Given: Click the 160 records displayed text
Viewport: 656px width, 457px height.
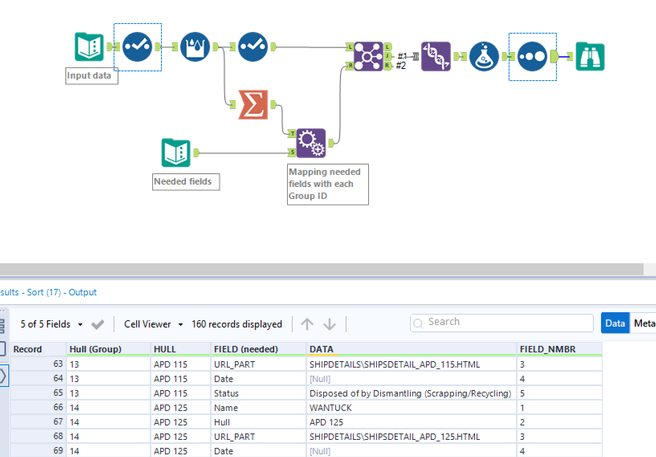Looking at the screenshot, I should click(237, 324).
